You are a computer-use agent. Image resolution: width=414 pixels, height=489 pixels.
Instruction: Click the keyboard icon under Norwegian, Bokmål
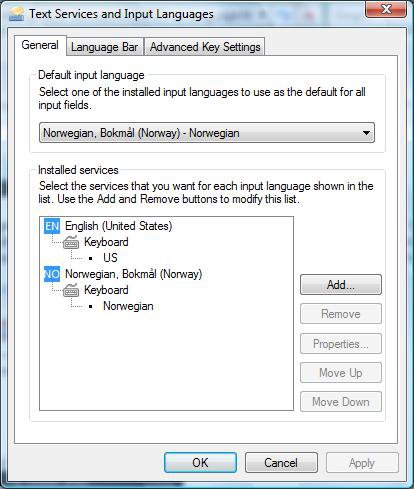[71, 290]
